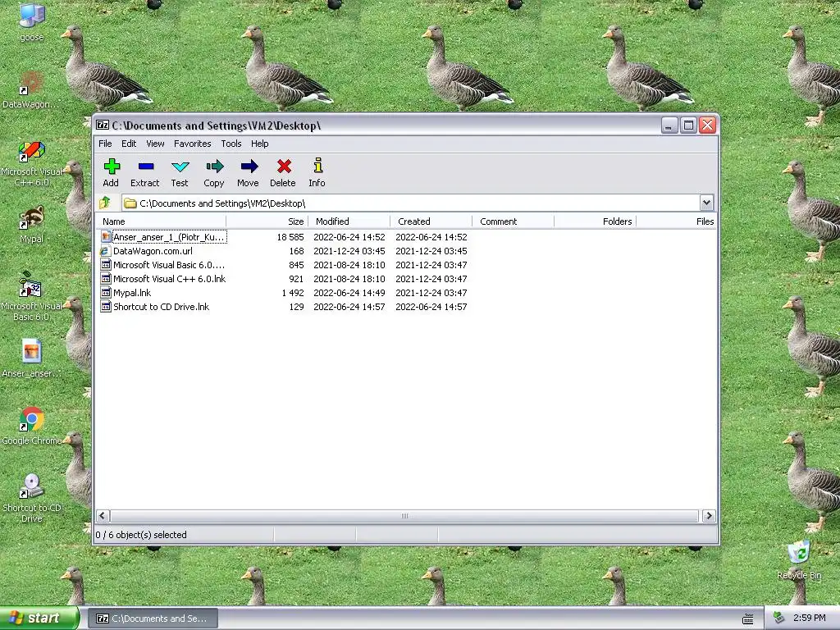Select icon of Microsoft Visual C++ 6.0.lnk row

tap(106, 279)
